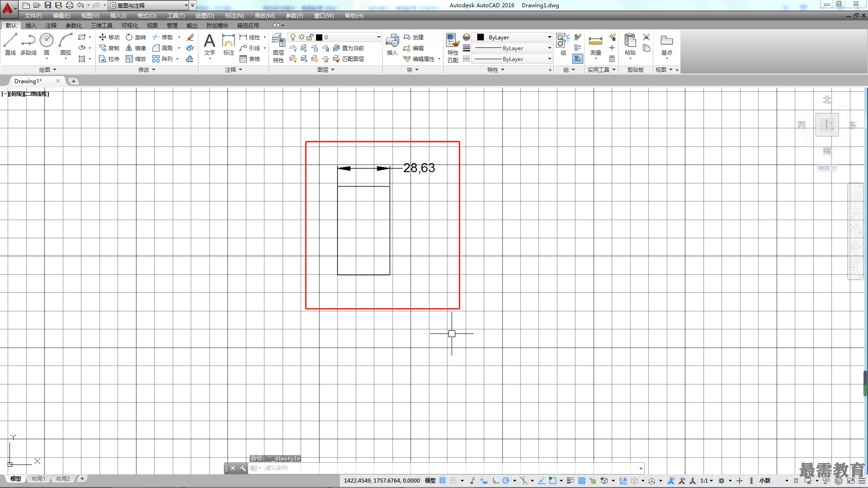Screen dimensions: 868x488
Task: Click the Make Current (置为当前) layer button
Action: 349,48
